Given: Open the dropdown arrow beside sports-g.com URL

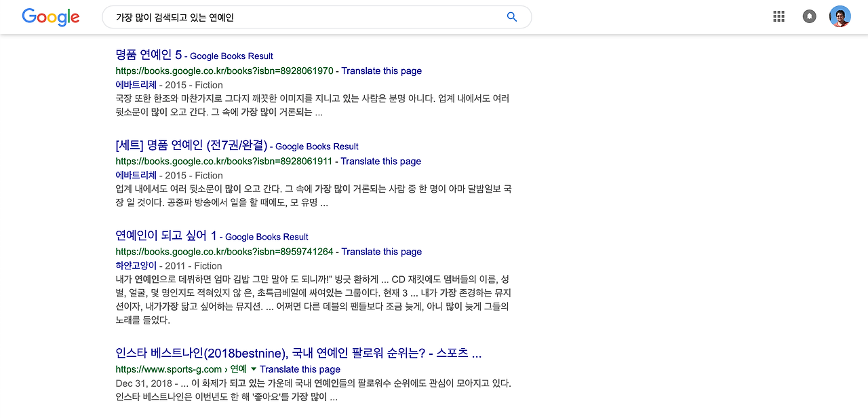Looking at the screenshot, I should pyautogui.click(x=252, y=369).
